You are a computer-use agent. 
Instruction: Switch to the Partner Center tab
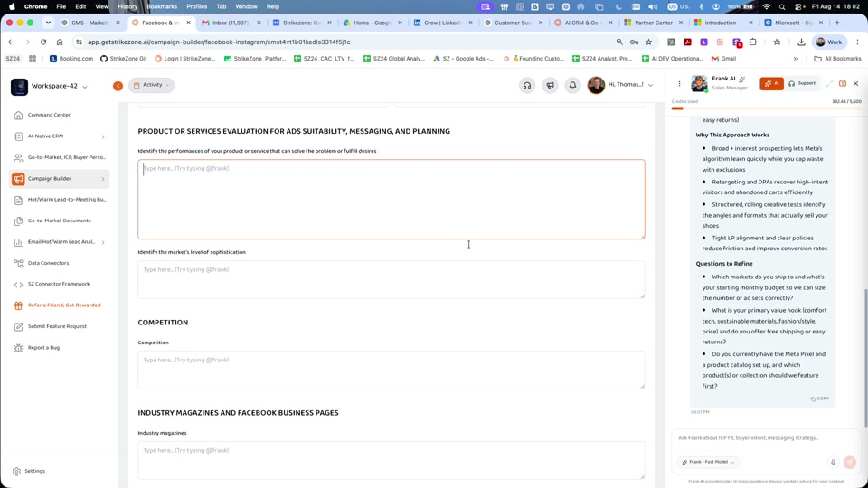(x=653, y=23)
